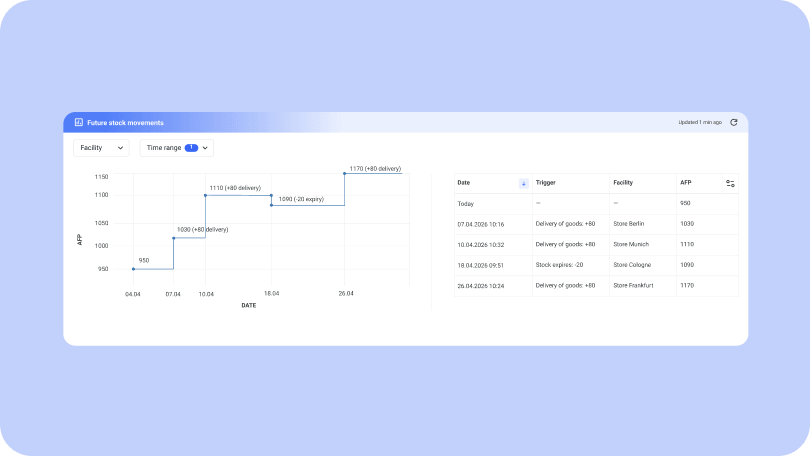Screen dimensions: 810x456
Task: Open the table column settings icon
Action: tap(730, 183)
